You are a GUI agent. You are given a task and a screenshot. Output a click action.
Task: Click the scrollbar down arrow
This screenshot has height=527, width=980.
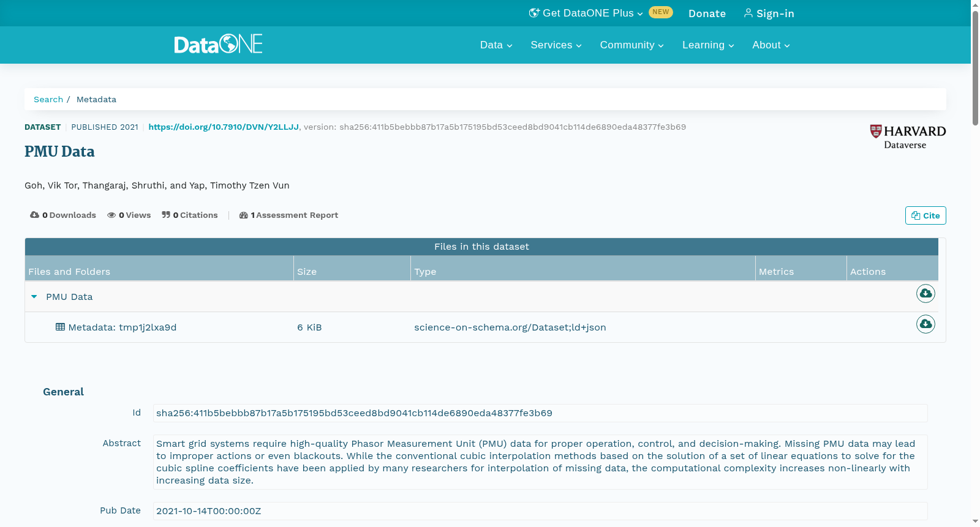point(975,521)
